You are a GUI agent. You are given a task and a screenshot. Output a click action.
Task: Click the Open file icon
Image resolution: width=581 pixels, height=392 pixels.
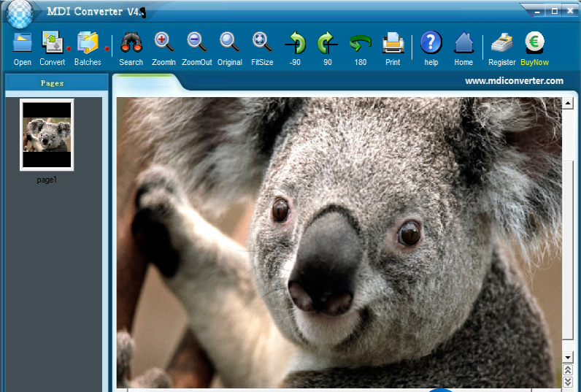tap(22, 44)
